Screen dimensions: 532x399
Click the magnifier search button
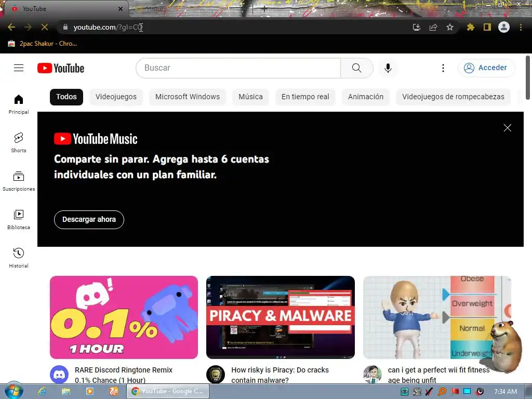click(356, 68)
